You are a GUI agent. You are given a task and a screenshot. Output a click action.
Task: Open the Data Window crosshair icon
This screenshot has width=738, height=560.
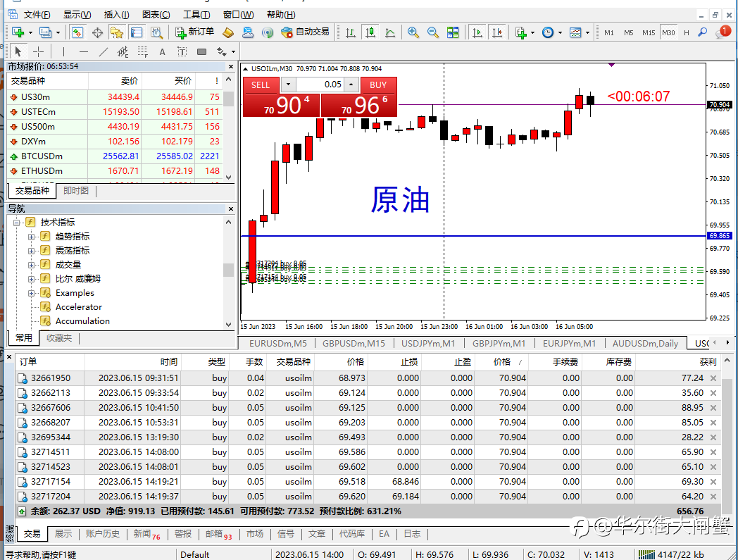coord(97,32)
